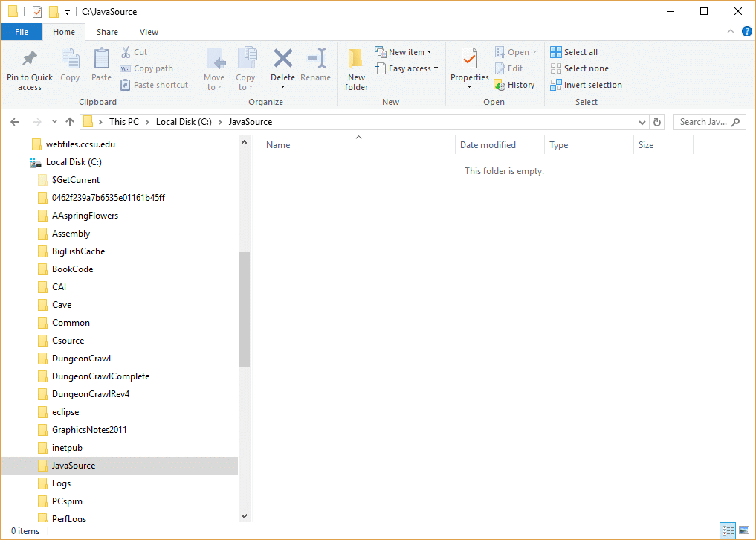Screen dimensions: 756x540
Task: Switch to details view in status bar
Action: coord(728,530)
